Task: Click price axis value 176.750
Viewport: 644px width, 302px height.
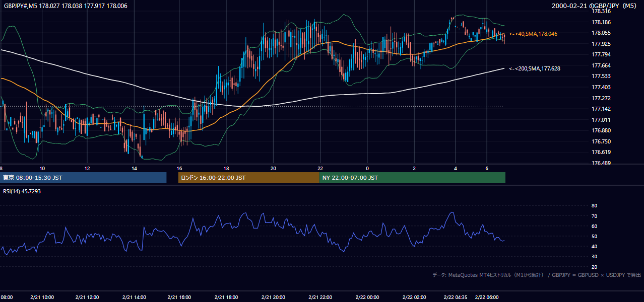Action: pos(601,141)
